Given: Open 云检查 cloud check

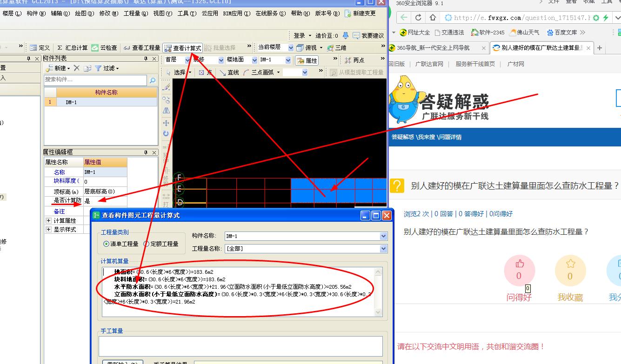Looking at the screenshot, I should [x=104, y=48].
